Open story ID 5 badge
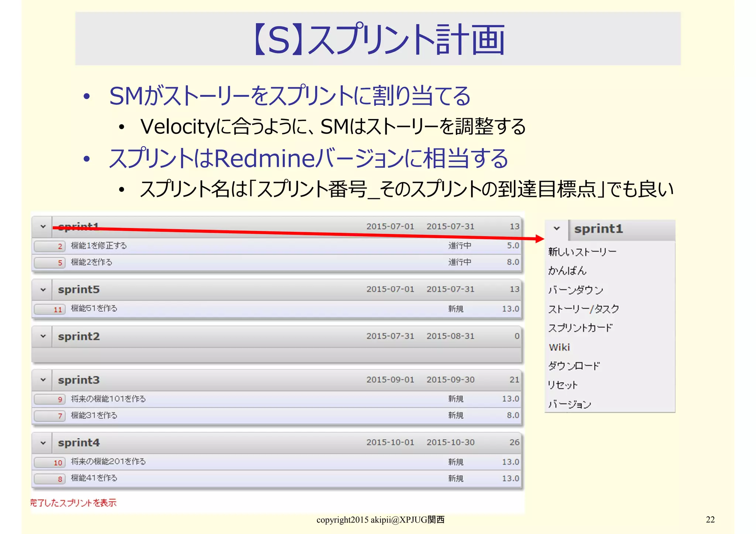756x534 pixels. coord(50,262)
